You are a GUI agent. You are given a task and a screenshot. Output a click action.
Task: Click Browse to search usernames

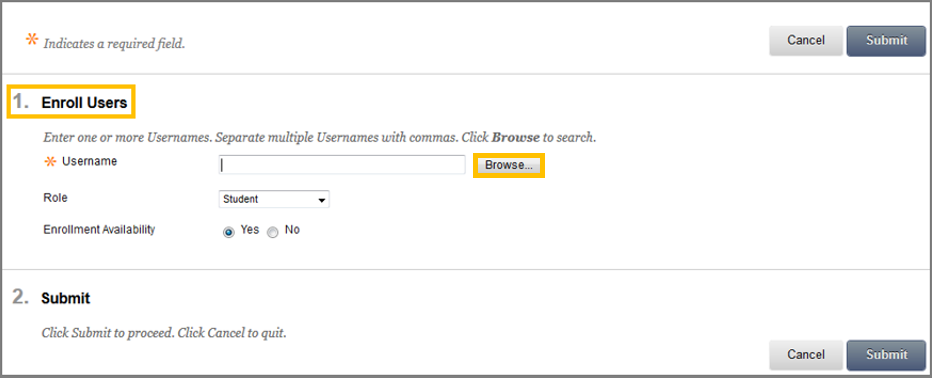point(509,165)
